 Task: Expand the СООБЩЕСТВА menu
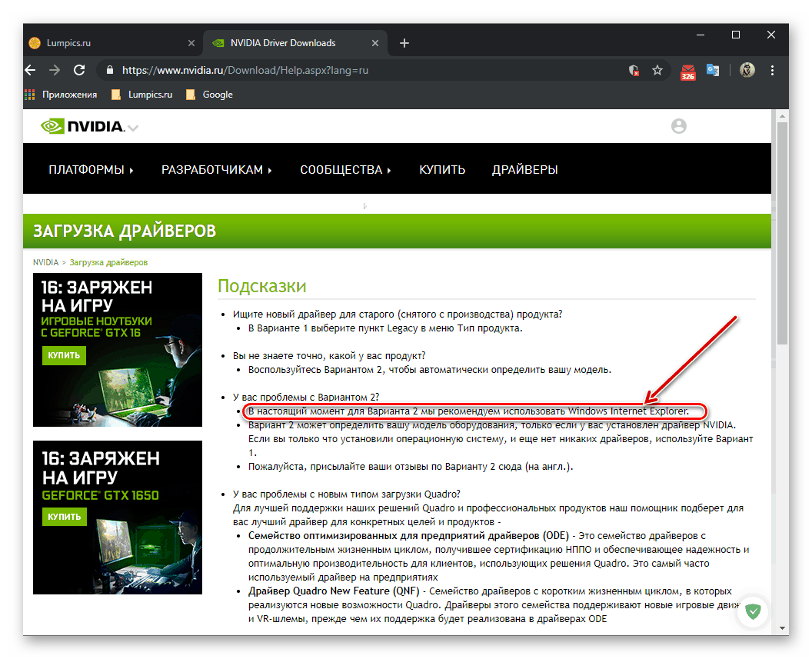345,170
